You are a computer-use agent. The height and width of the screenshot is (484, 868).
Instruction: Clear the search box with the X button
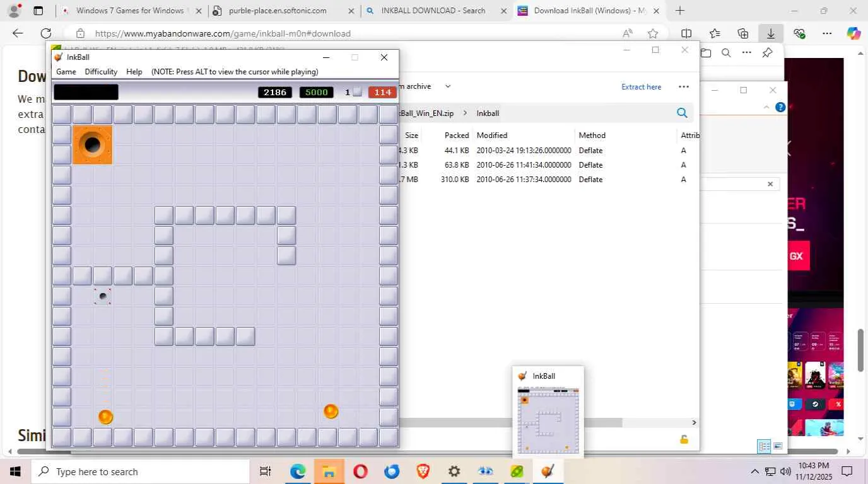click(x=770, y=184)
